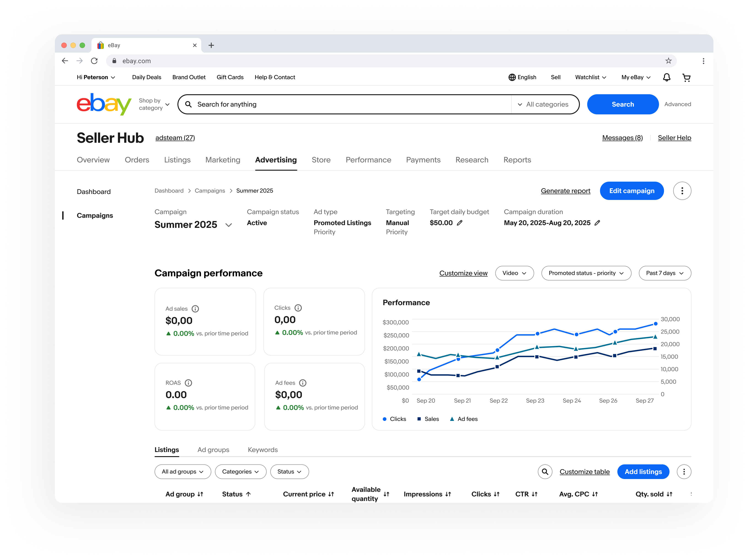
Task: Click Search for anything field
Action: [x=345, y=104]
